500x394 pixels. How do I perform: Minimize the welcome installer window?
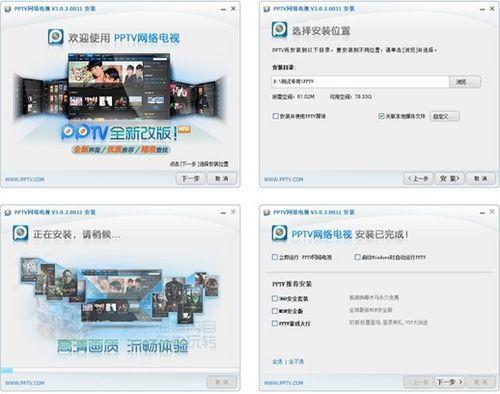(x=223, y=9)
